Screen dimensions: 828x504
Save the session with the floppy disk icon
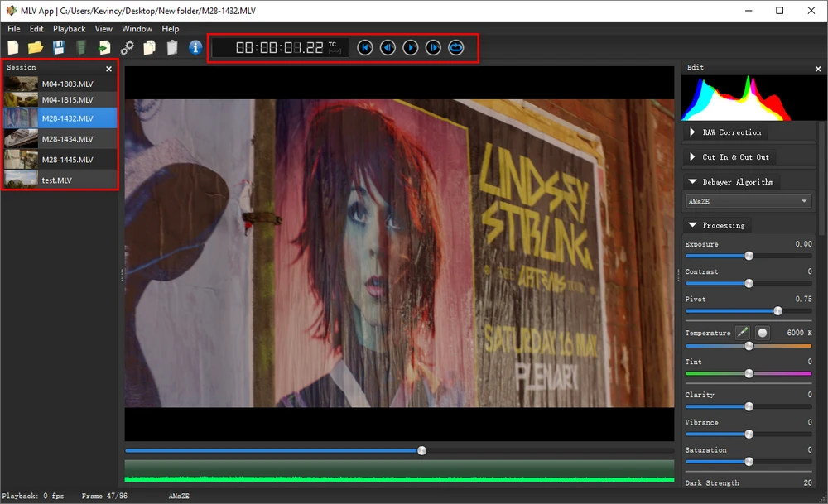tap(59, 47)
